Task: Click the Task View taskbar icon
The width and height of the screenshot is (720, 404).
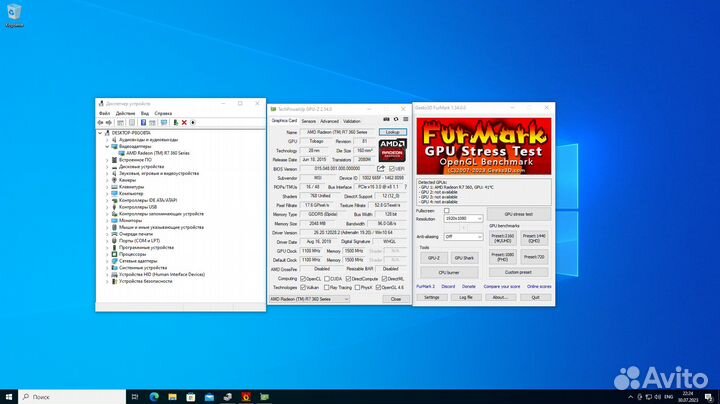Action: (x=135, y=397)
